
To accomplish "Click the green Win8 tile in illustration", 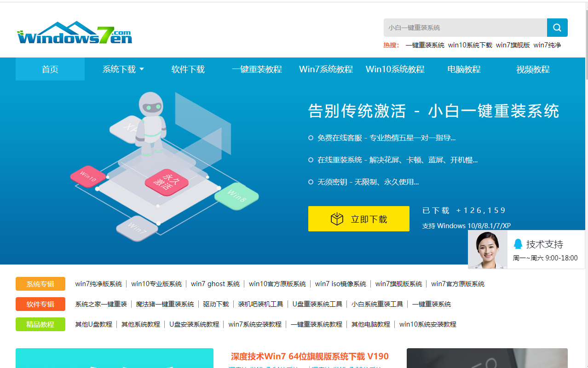I will click(236, 195).
